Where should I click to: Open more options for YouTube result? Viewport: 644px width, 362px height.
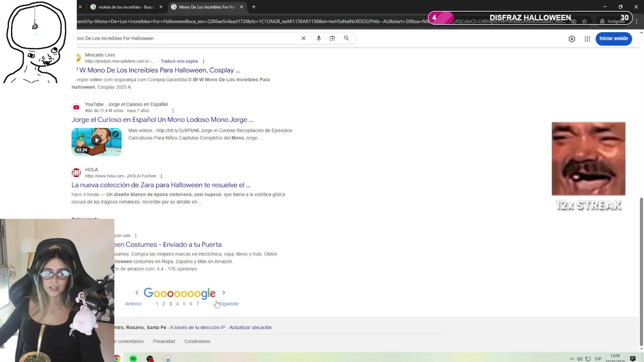pos(173,111)
